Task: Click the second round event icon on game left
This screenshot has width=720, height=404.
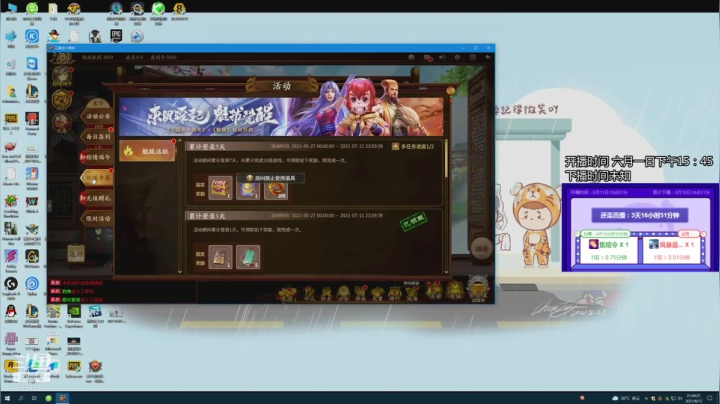Action: pyautogui.click(x=62, y=100)
